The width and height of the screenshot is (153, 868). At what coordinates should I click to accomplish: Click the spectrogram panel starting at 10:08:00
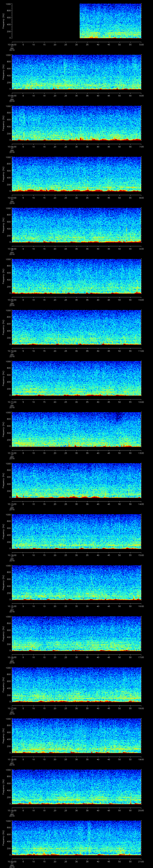pos(77,225)
